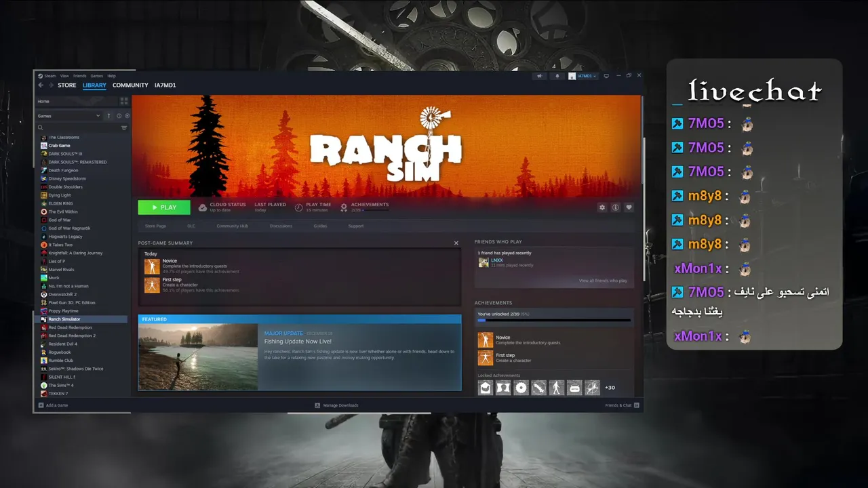The width and height of the screenshot is (868, 488).
Task: Open the Community Hub link
Action: tap(232, 226)
